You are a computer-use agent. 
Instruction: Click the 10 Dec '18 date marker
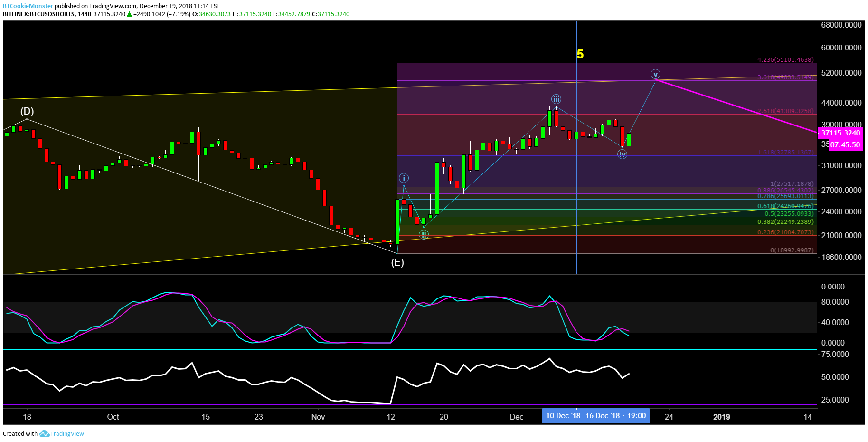coord(563,416)
